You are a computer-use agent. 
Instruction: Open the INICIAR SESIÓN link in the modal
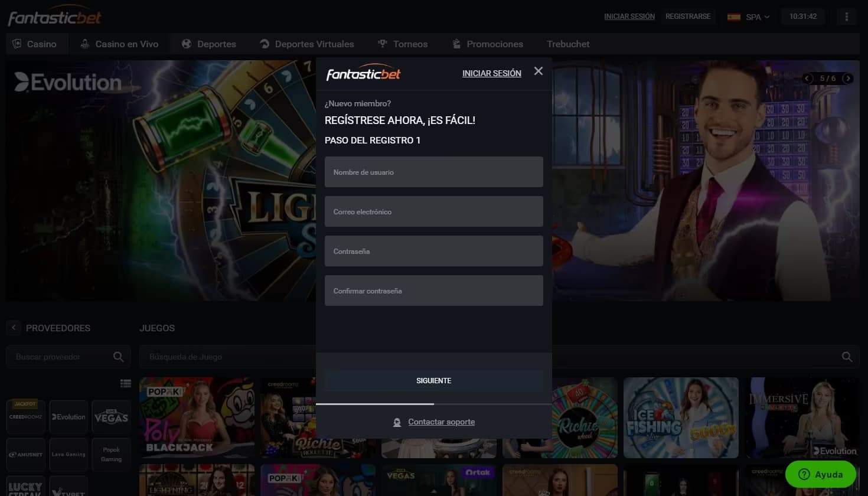(x=492, y=73)
